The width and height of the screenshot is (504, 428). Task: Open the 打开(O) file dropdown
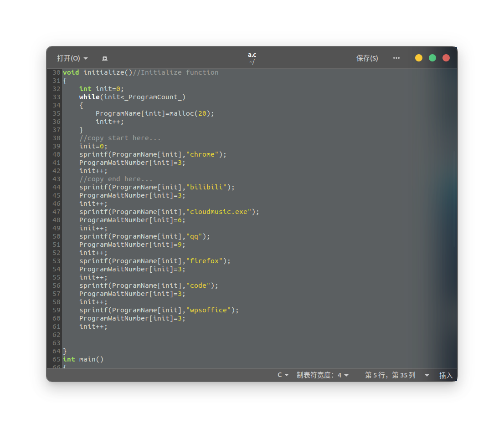pyautogui.click(x=72, y=58)
